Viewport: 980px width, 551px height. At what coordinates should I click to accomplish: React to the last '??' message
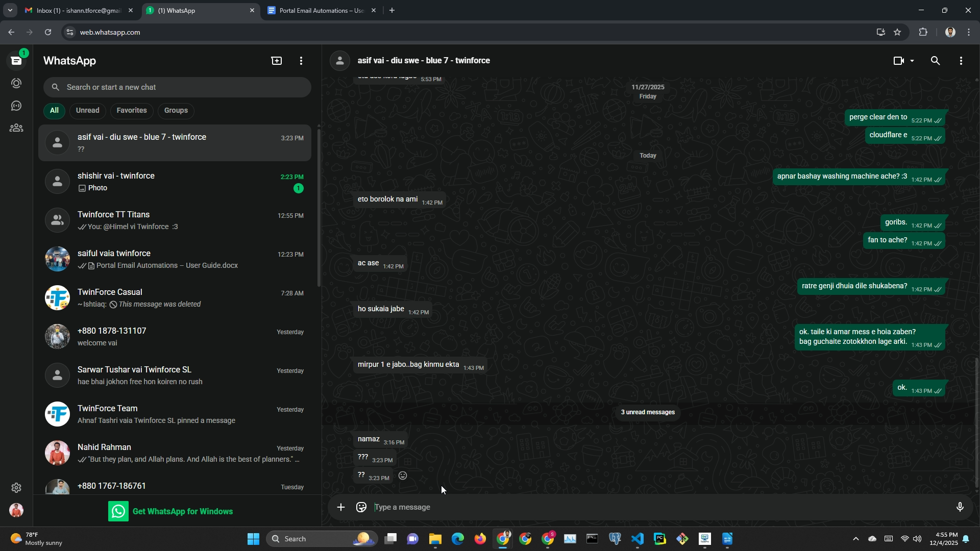pyautogui.click(x=403, y=476)
